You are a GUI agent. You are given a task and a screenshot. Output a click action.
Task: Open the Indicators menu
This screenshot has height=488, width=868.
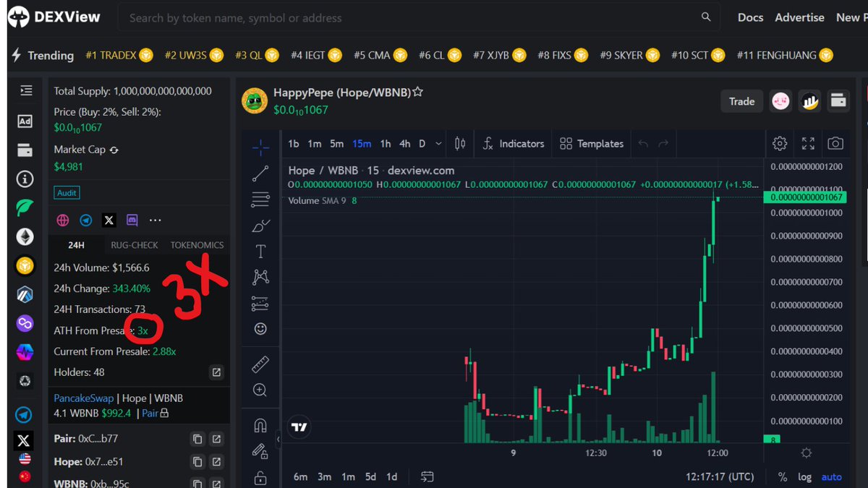pos(514,144)
